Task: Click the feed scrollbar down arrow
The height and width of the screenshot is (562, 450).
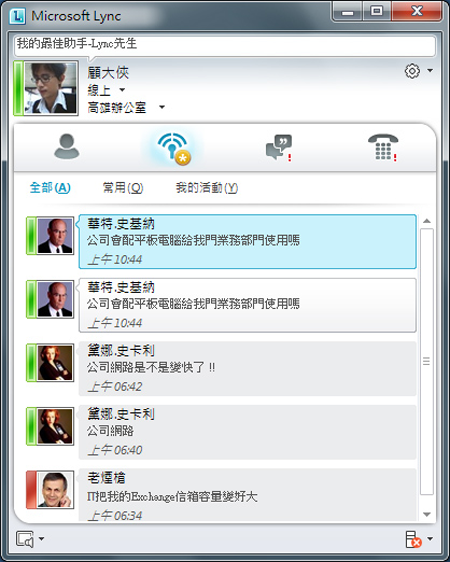Action: (x=427, y=514)
